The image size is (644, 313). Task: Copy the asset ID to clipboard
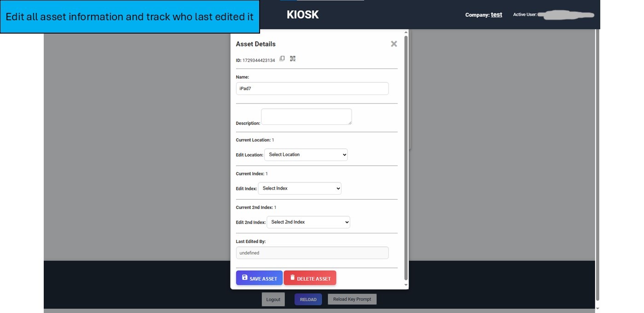(282, 58)
